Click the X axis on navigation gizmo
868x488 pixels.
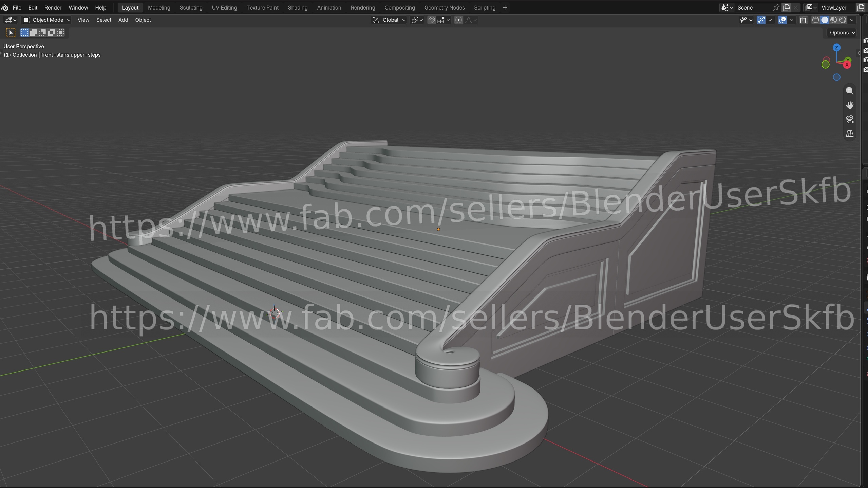pos(847,65)
